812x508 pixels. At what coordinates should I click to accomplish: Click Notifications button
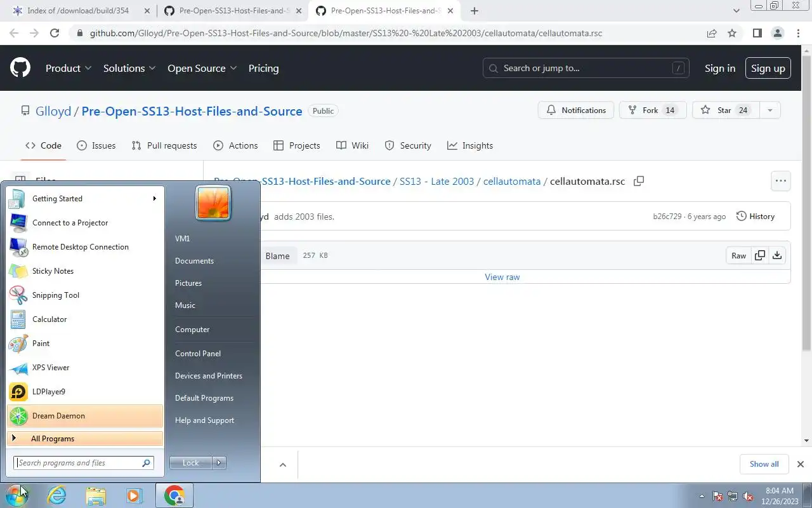(x=576, y=110)
